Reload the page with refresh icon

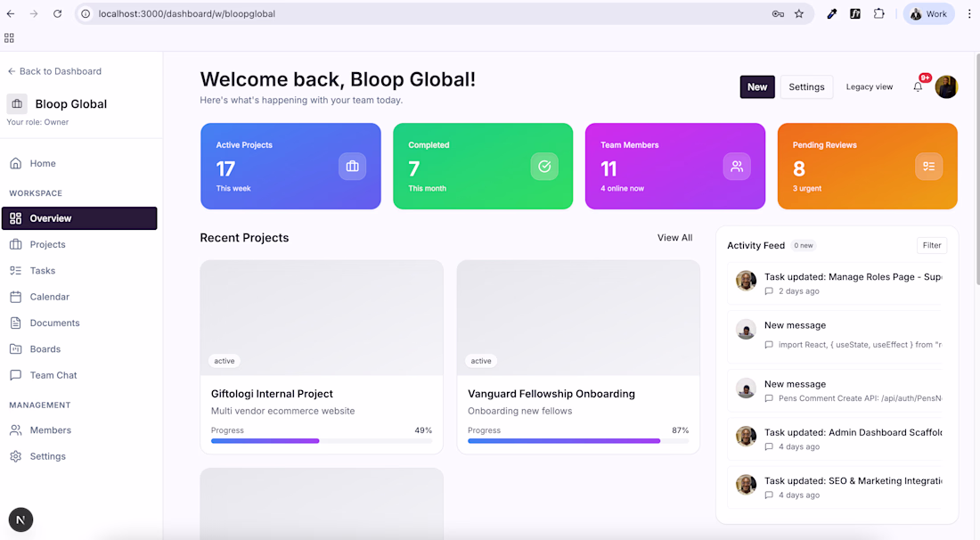pyautogui.click(x=58, y=13)
